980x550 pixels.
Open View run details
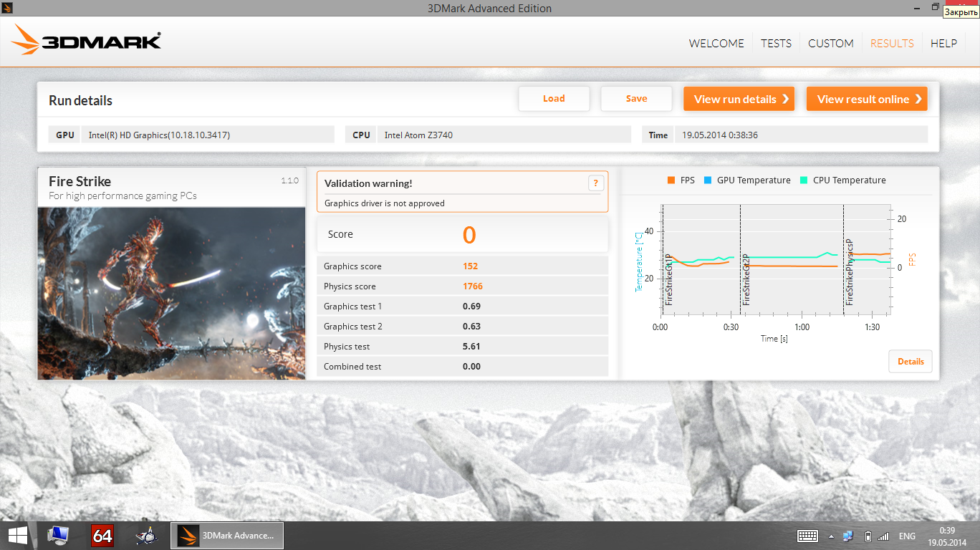coord(739,99)
